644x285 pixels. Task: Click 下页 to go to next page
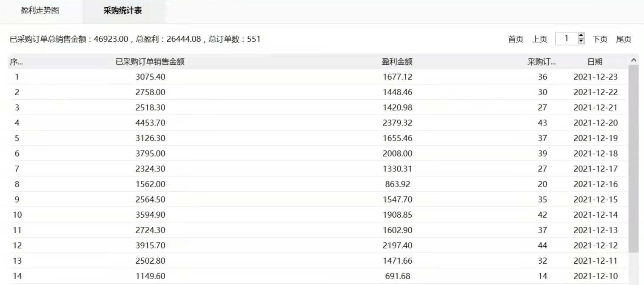point(600,39)
